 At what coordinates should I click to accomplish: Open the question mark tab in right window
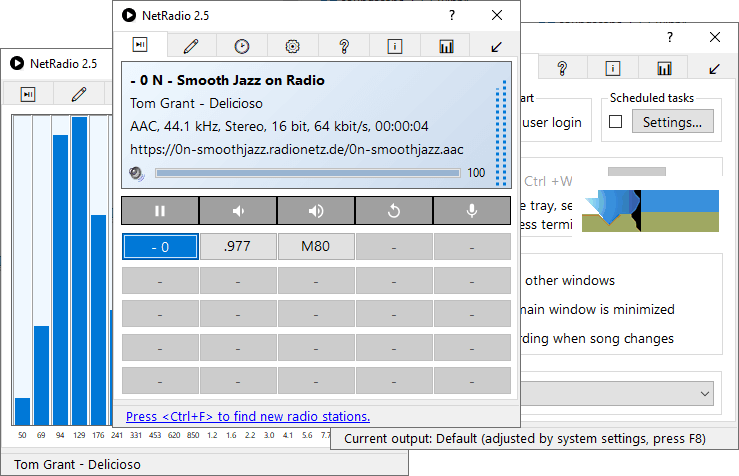562,68
